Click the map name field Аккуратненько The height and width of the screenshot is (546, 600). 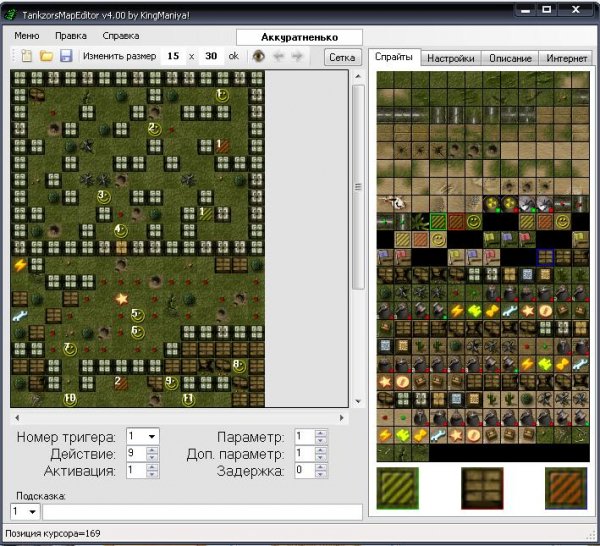pos(299,37)
